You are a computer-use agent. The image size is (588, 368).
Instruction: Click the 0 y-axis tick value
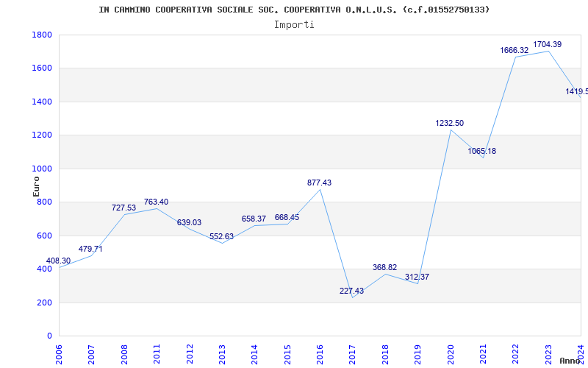tap(49, 336)
